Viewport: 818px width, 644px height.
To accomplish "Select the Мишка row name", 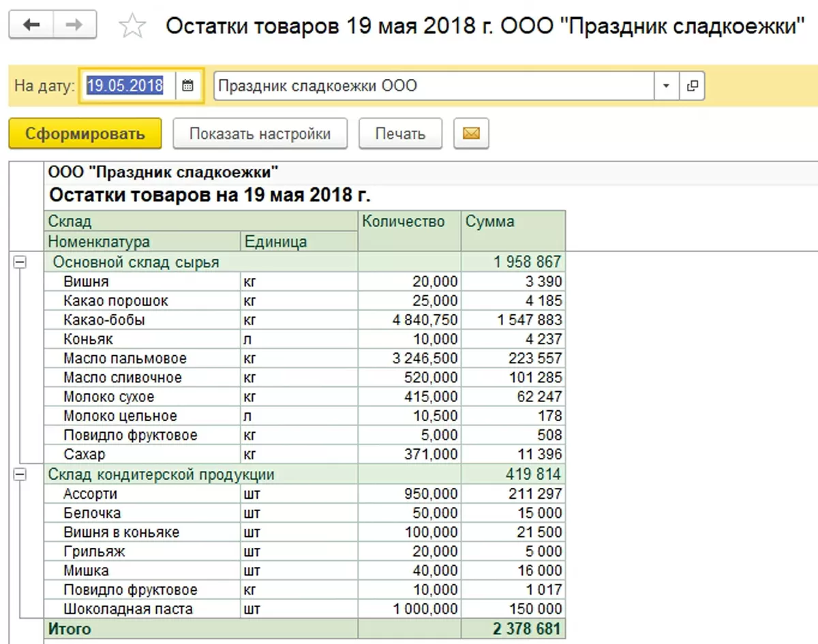I will pos(86,570).
